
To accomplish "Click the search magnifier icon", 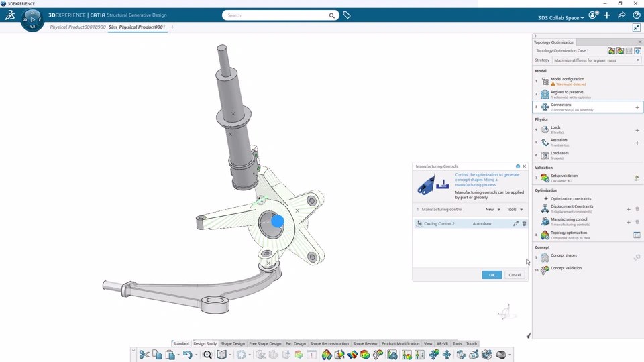I will point(331,15).
